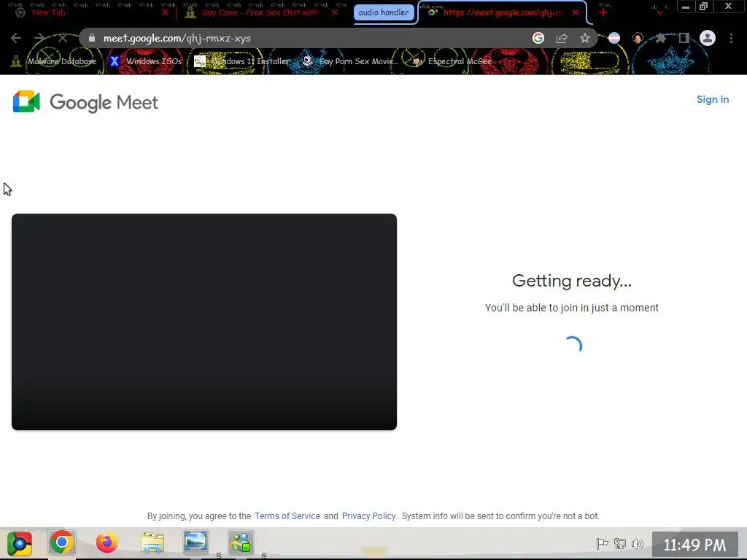The width and height of the screenshot is (747, 560).
Task: Click the camera preview panel
Action: tap(204, 322)
